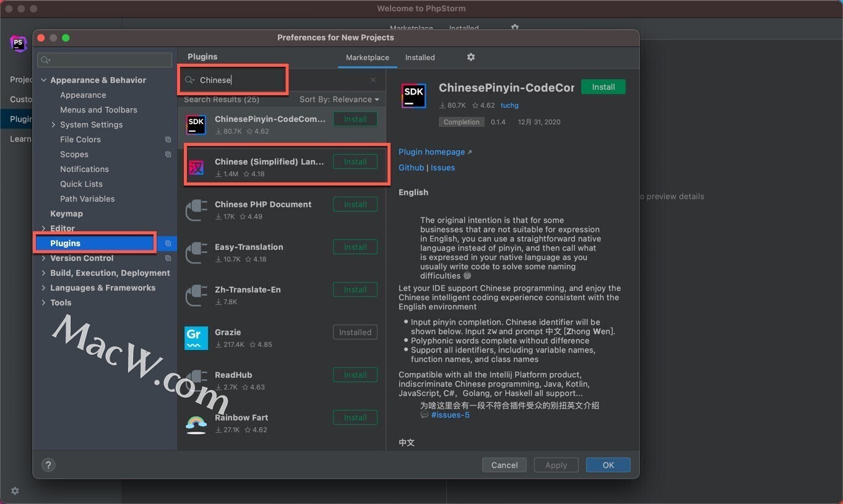Expand the Languages & Frameworks section
Screen dimensions: 843x504
tap(43, 288)
